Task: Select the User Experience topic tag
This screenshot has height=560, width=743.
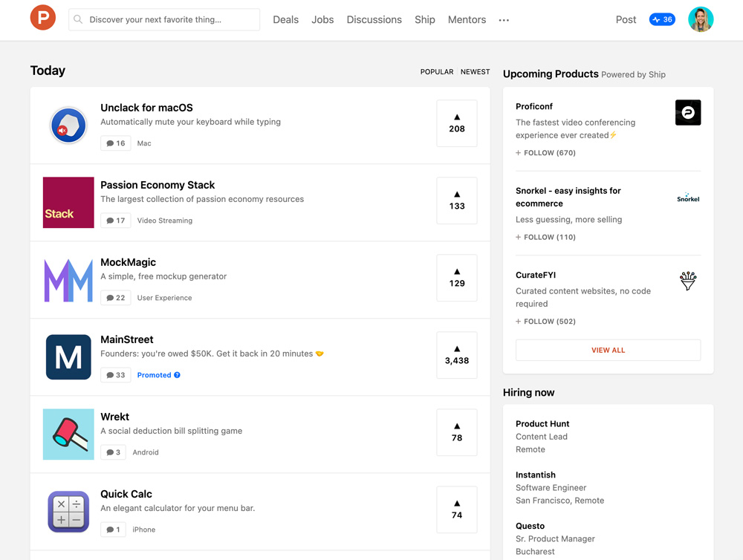Action: coord(164,298)
